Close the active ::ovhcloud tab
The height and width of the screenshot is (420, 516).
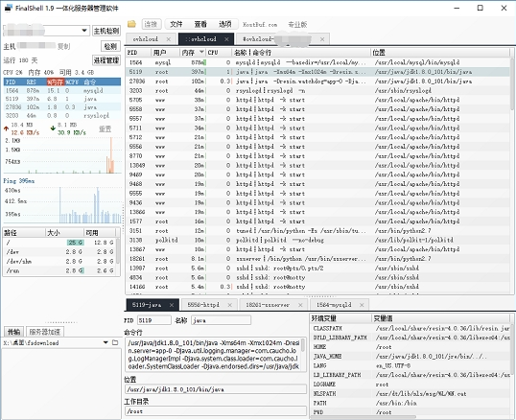pos(226,39)
